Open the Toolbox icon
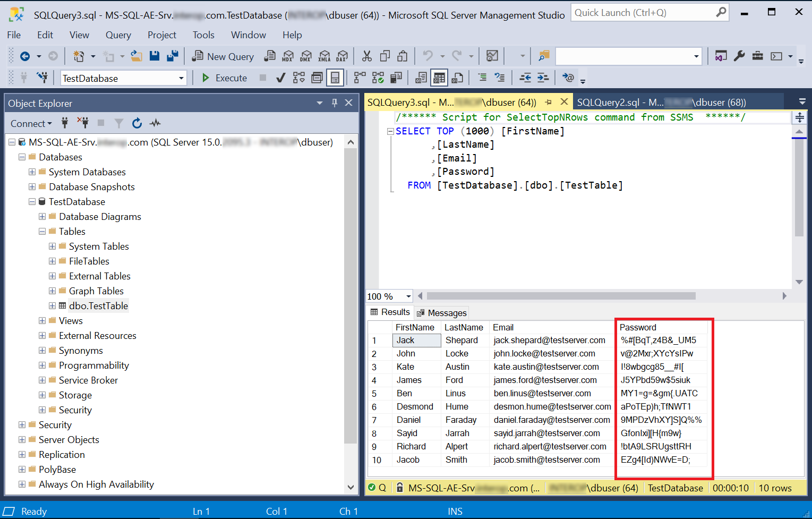 pos(758,56)
